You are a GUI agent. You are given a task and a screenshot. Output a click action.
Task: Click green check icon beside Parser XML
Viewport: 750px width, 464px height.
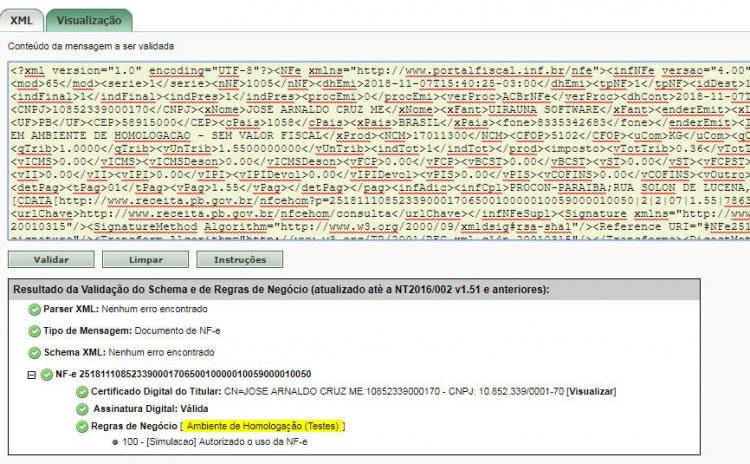pos(34,309)
